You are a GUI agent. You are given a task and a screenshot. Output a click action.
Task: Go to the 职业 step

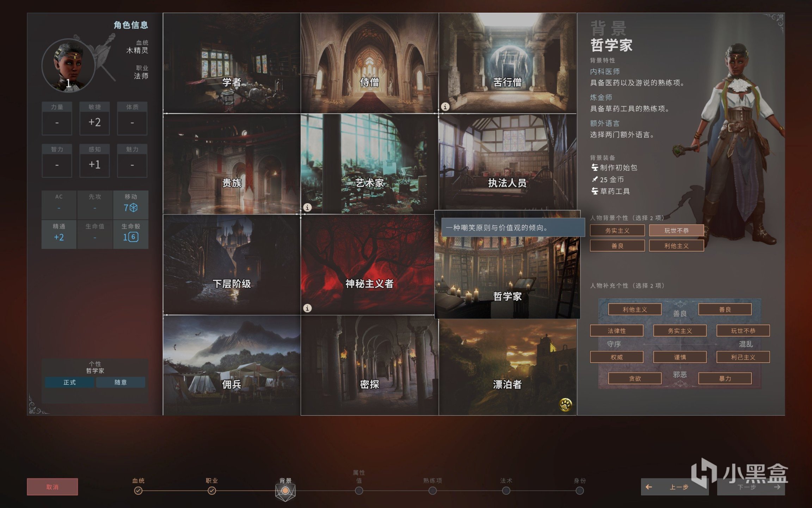211,490
